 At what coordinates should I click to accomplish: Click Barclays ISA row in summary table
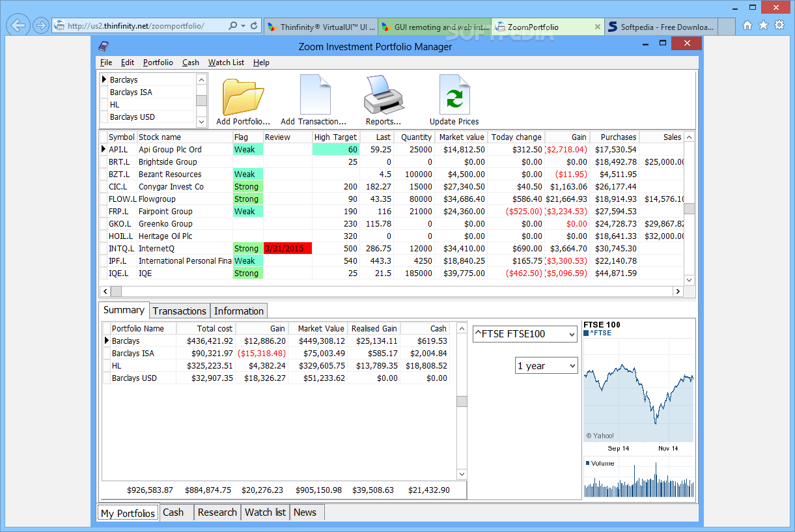[x=276, y=353]
